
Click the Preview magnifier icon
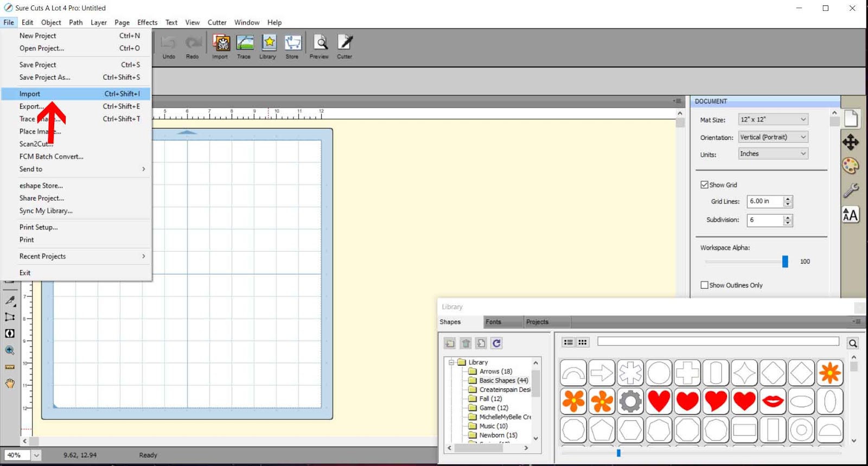320,47
